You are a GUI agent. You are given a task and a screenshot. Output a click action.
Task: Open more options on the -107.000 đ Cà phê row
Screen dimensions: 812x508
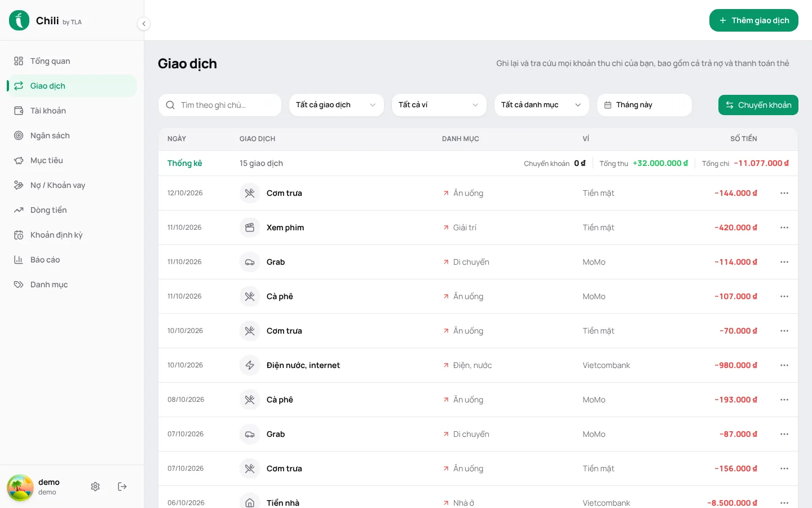(x=784, y=296)
